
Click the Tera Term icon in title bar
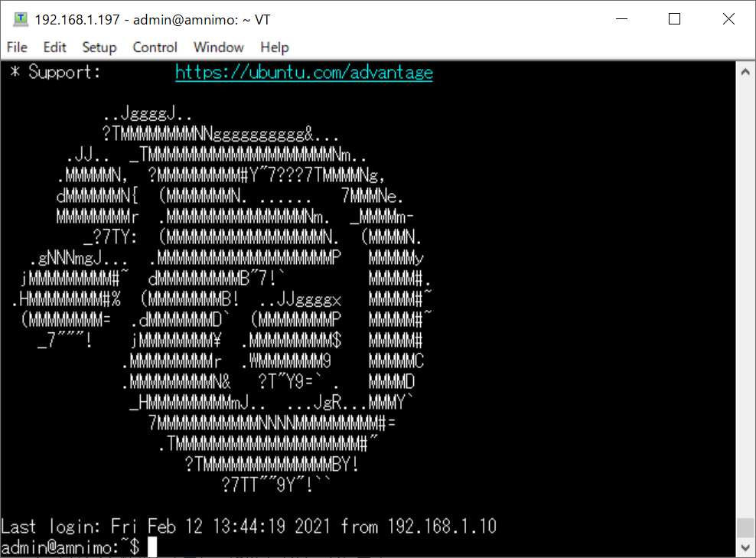(20, 19)
